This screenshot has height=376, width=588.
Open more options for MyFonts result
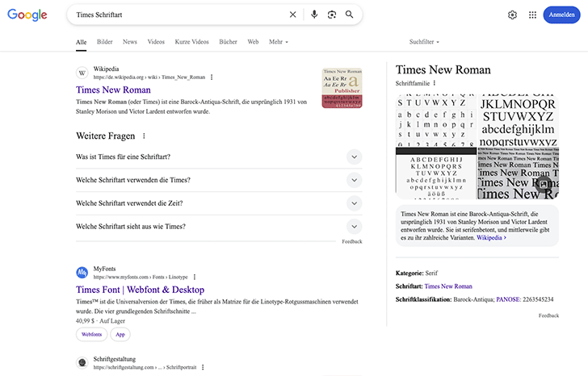click(x=194, y=277)
